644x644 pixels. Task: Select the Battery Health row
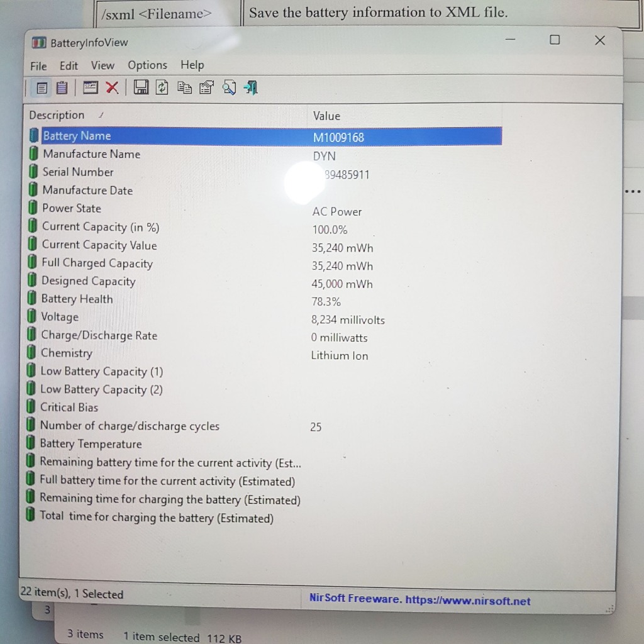pos(77,299)
